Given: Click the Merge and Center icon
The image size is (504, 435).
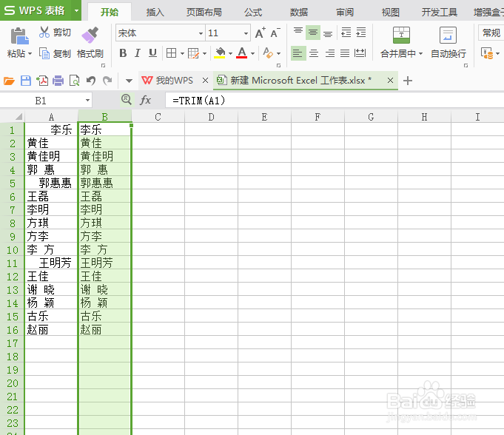Looking at the screenshot, I should pos(401,35).
